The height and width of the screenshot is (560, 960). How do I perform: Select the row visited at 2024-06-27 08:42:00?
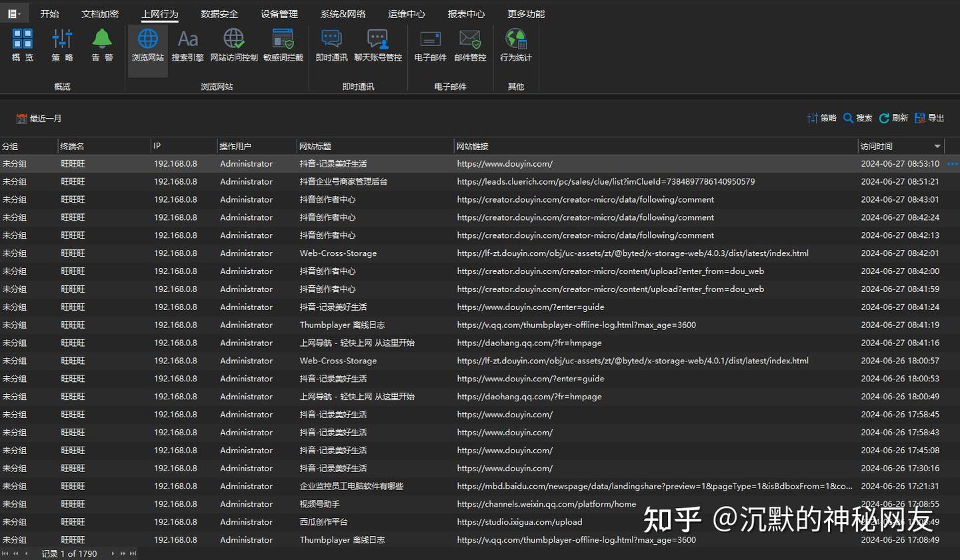[x=480, y=271]
